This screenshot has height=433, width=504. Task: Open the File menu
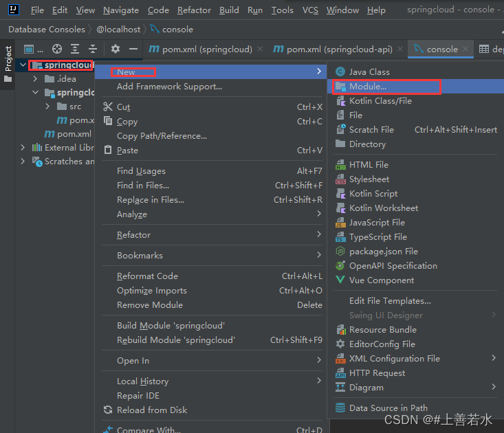tap(37, 10)
